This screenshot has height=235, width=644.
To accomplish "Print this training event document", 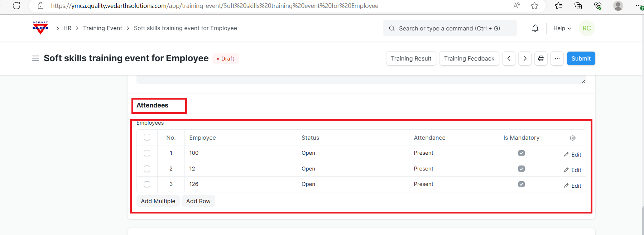I will [x=541, y=58].
